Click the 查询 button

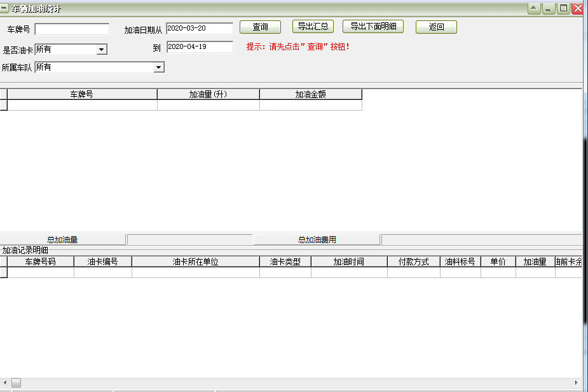pos(260,27)
